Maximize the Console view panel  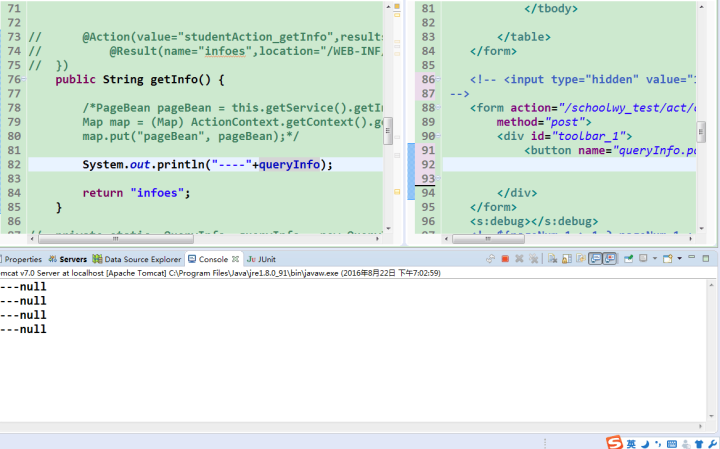click(x=706, y=258)
